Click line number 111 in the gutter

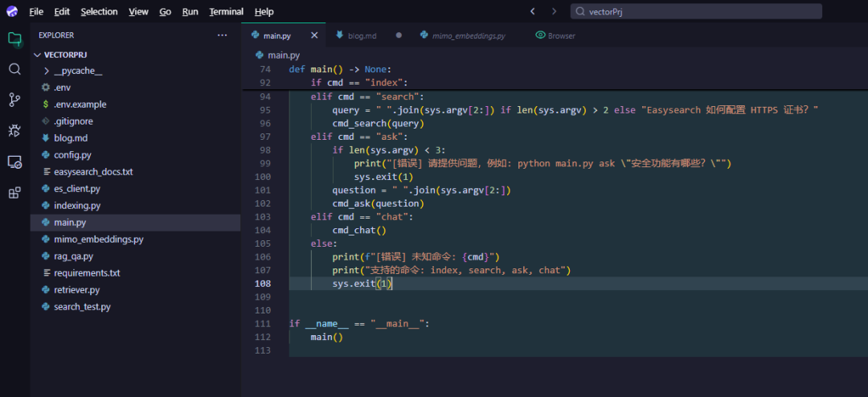pyautogui.click(x=263, y=323)
